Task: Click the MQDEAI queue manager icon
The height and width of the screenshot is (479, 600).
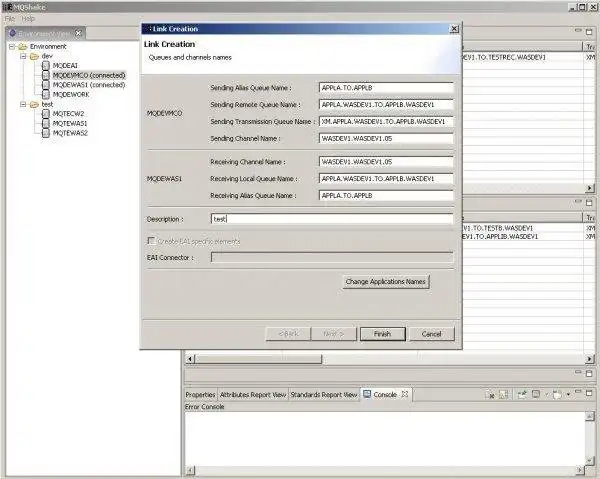Action: click(46, 65)
